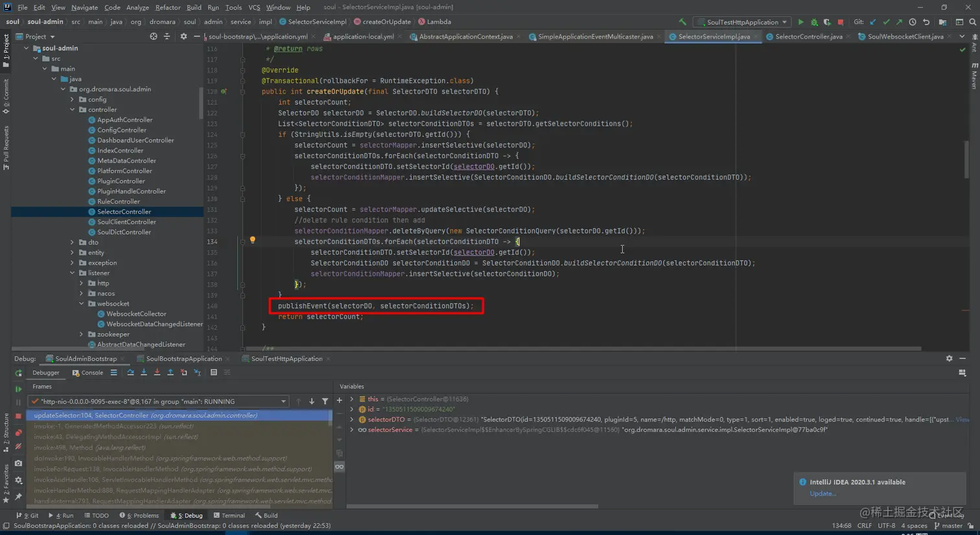
Task: Stop the running application with the red square
Action: [841, 22]
